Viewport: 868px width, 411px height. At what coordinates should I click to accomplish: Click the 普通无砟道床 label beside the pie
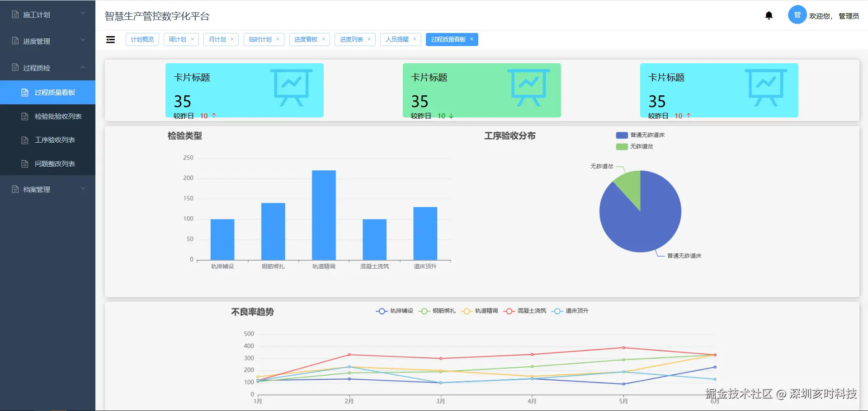(684, 256)
